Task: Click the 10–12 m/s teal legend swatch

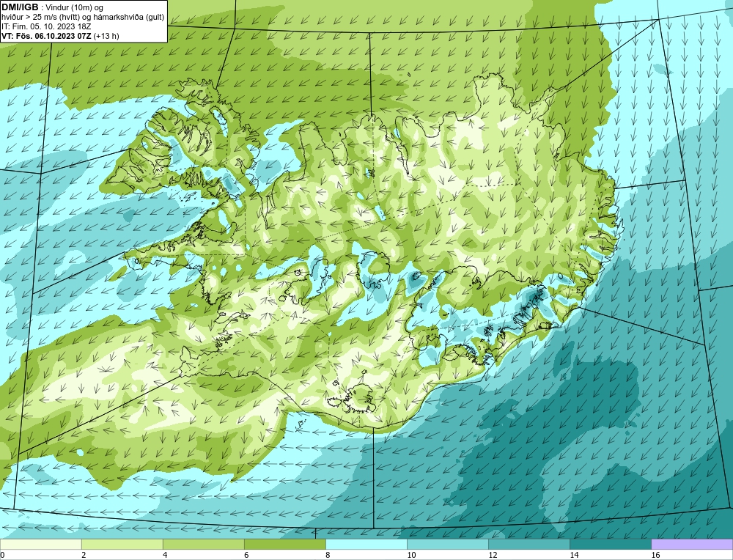Action: click(x=447, y=544)
